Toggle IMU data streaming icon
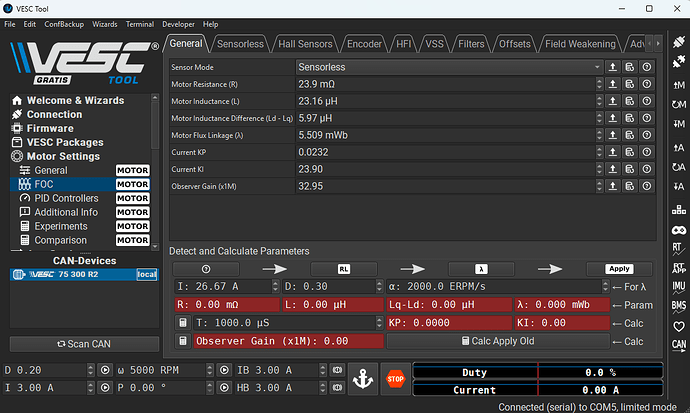This screenshot has height=413, width=690. 679,288
